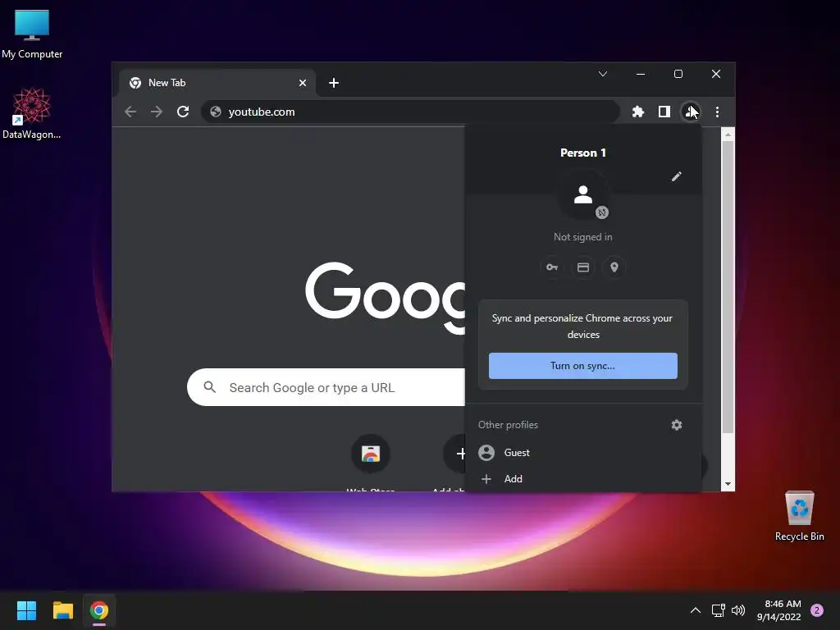Click the vertical scrollbar thumb
840x630 pixels.
tap(728, 287)
